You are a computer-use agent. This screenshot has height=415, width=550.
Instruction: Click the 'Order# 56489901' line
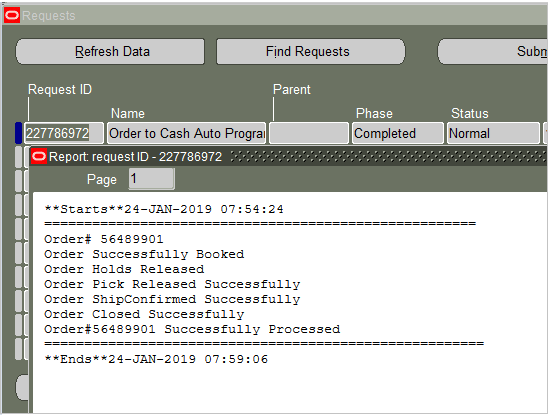pyautogui.click(x=104, y=239)
